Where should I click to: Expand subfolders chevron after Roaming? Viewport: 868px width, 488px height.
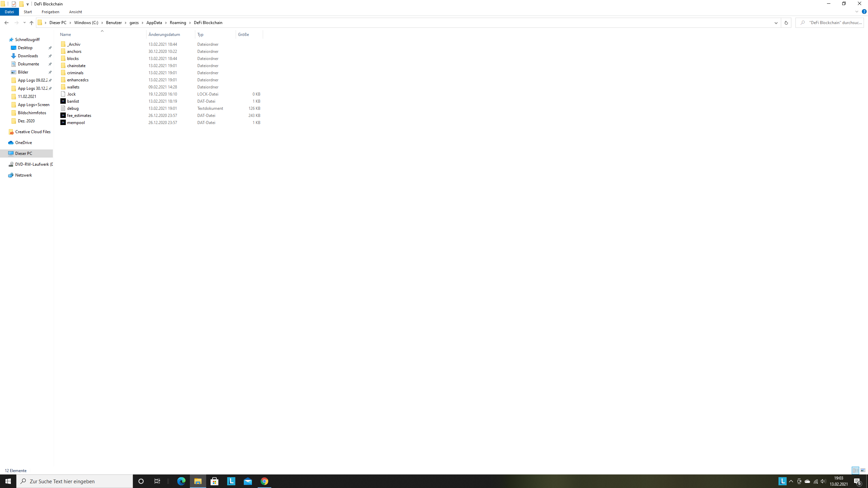tap(190, 23)
